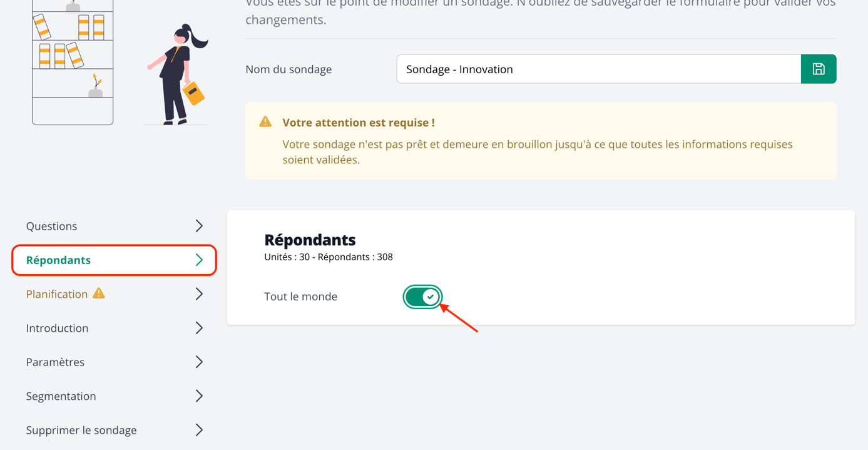Expand the Questions section chevron

click(x=199, y=226)
